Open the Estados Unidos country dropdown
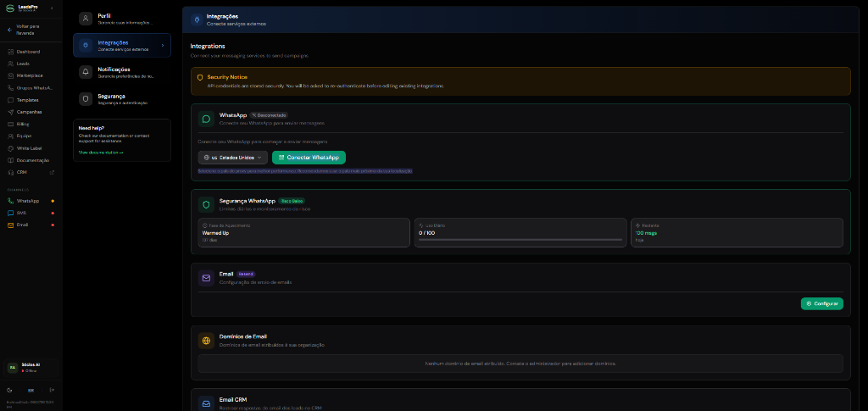 point(233,158)
